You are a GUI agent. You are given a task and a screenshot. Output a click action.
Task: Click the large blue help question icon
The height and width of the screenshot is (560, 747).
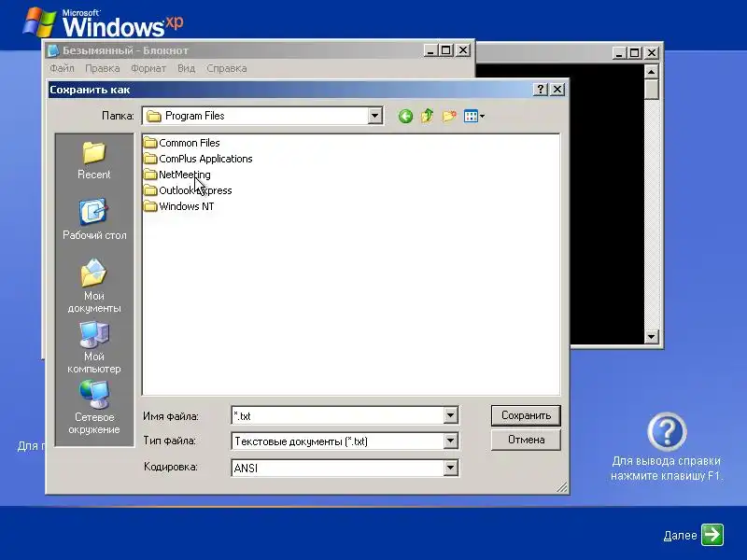(667, 432)
